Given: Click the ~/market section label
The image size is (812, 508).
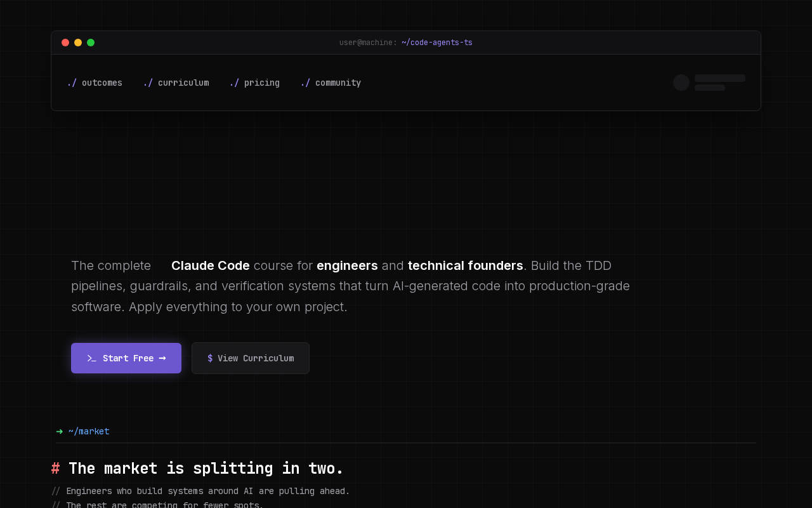Looking at the screenshot, I should 89,431.
